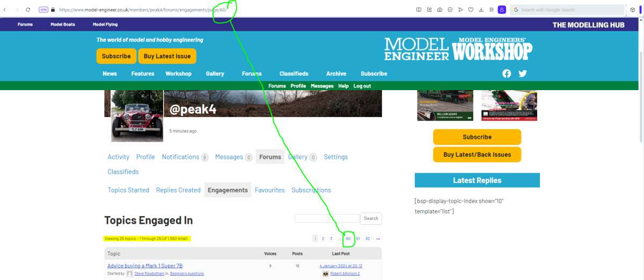Open The Modelling Hub link
Image resolution: width=644 pixels, height=280 pixels.
(x=589, y=25)
